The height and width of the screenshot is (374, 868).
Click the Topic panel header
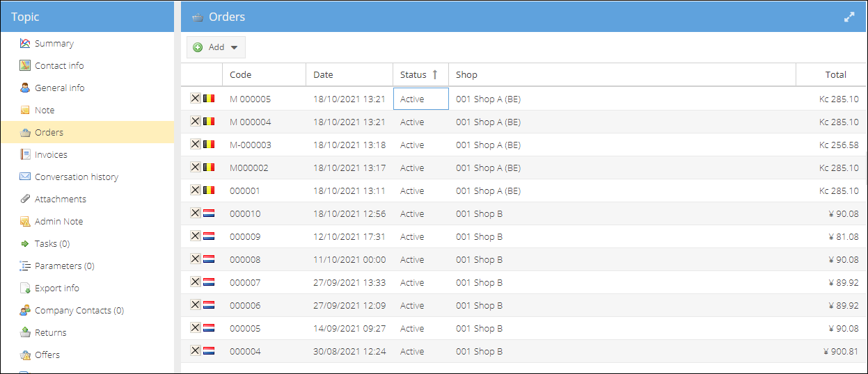tap(87, 17)
